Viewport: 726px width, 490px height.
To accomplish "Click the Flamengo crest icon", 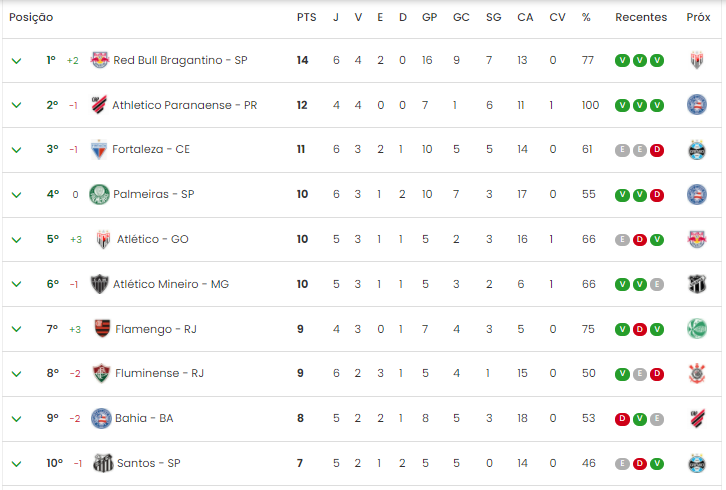I will pyautogui.click(x=102, y=328).
